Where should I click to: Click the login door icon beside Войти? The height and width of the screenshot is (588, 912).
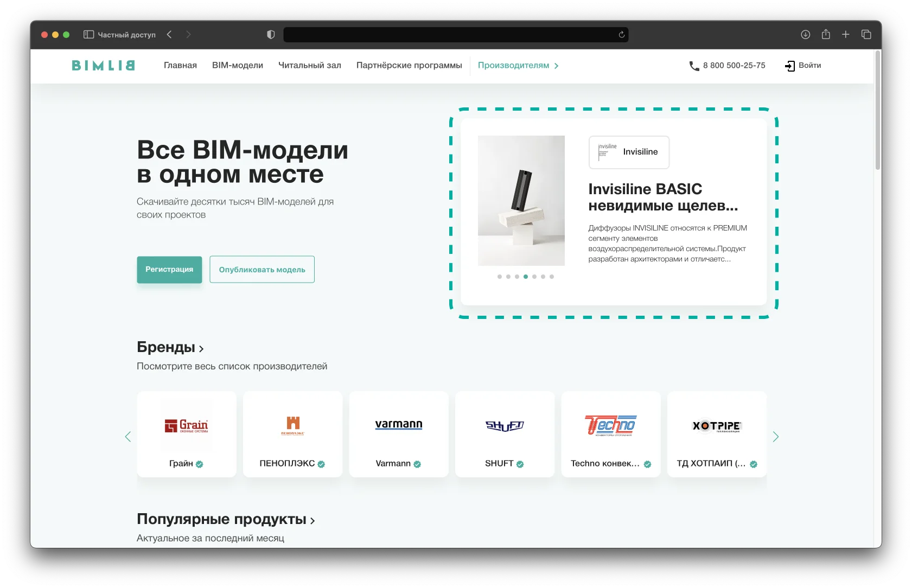(x=790, y=66)
